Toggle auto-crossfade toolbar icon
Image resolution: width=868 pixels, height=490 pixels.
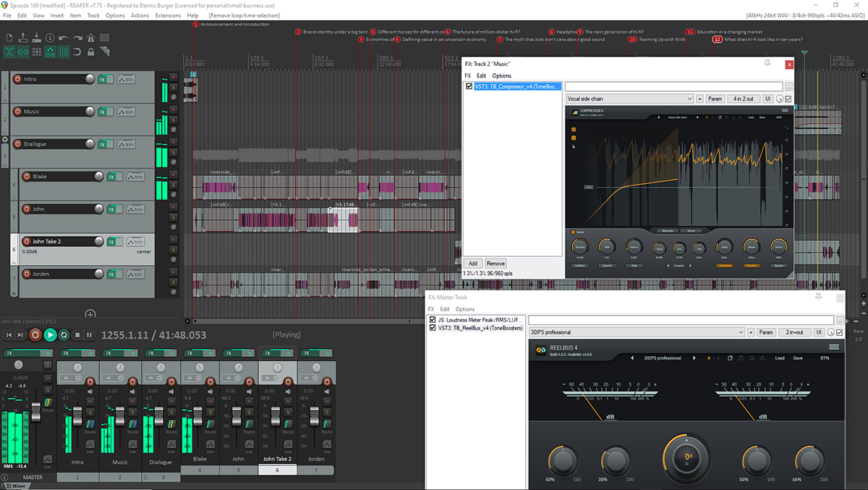pyautogui.click(x=9, y=51)
